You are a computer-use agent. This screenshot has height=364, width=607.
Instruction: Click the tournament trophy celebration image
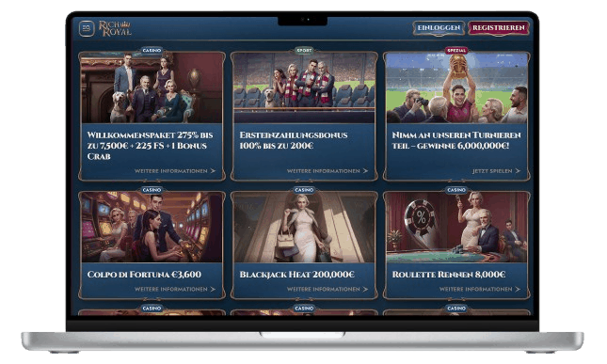tap(456, 88)
